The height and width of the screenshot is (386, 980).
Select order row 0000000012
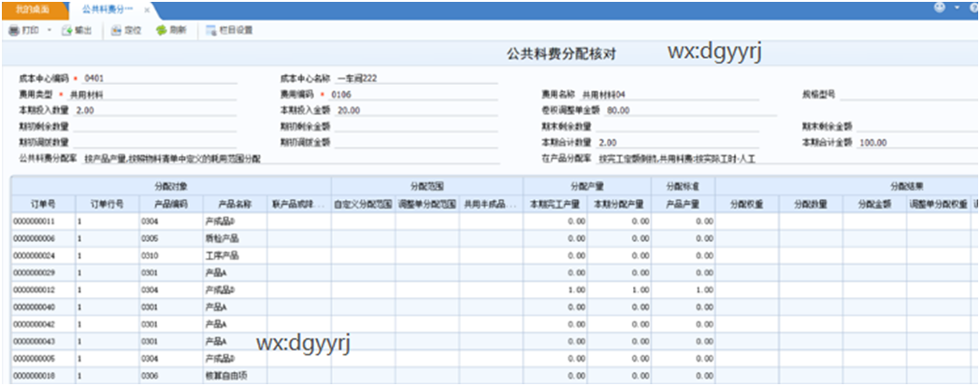click(x=495, y=290)
